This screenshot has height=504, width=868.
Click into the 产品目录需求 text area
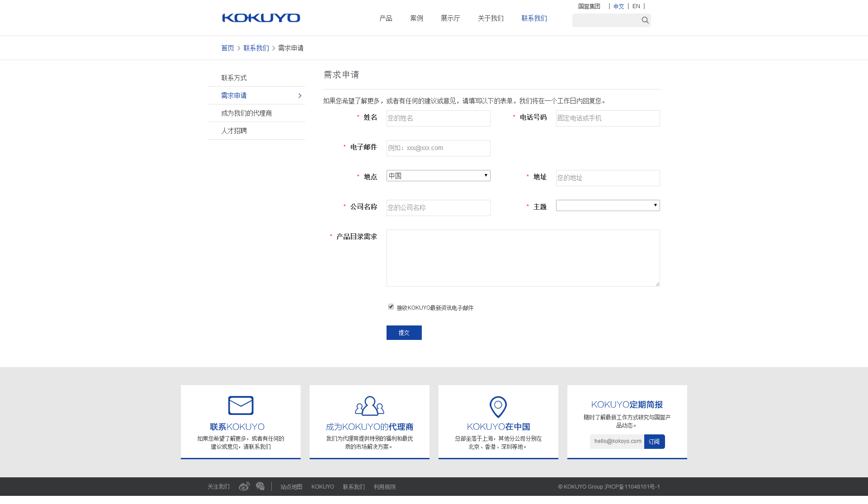tap(523, 258)
